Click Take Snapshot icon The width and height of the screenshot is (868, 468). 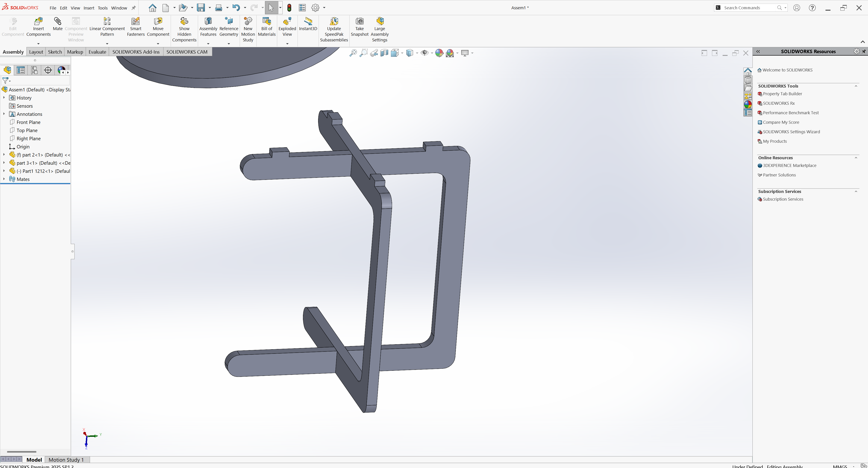(x=359, y=21)
